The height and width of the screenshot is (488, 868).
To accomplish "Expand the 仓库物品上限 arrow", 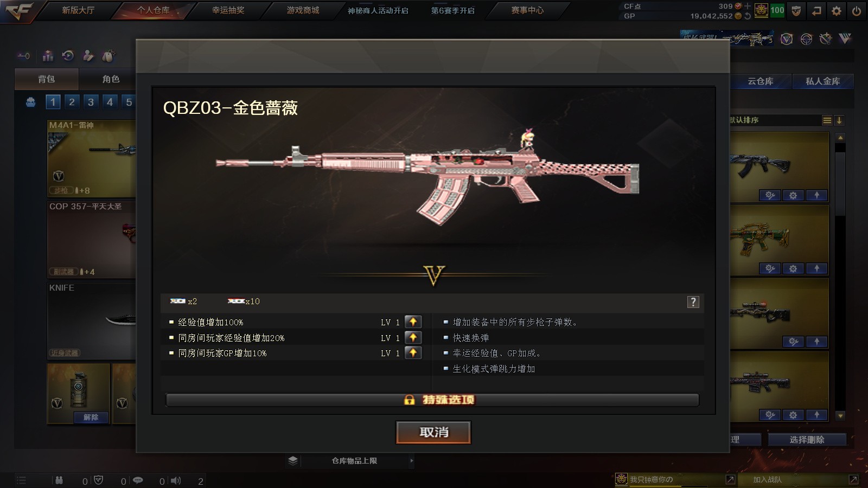I will pyautogui.click(x=412, y=461).
